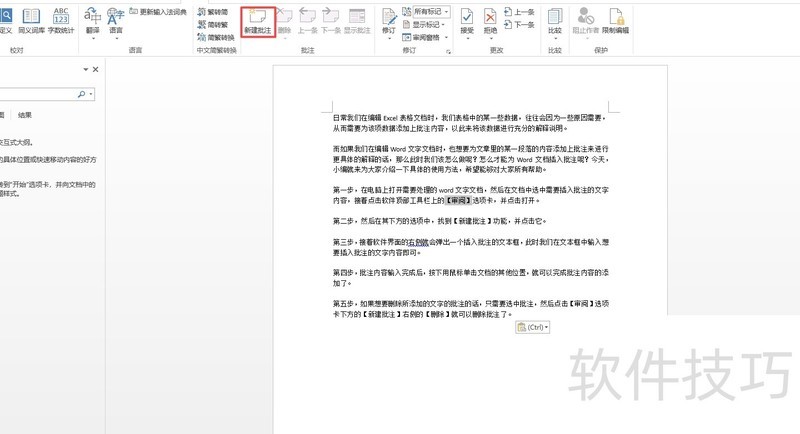
Task: Click the 语言 language icon
Action: point(116,20)
